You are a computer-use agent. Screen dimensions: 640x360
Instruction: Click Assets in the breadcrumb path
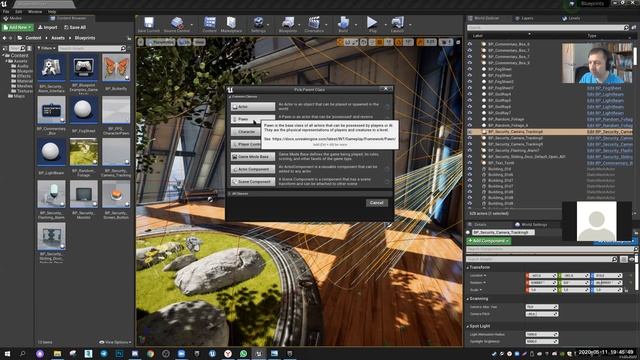tap(58, 38)
